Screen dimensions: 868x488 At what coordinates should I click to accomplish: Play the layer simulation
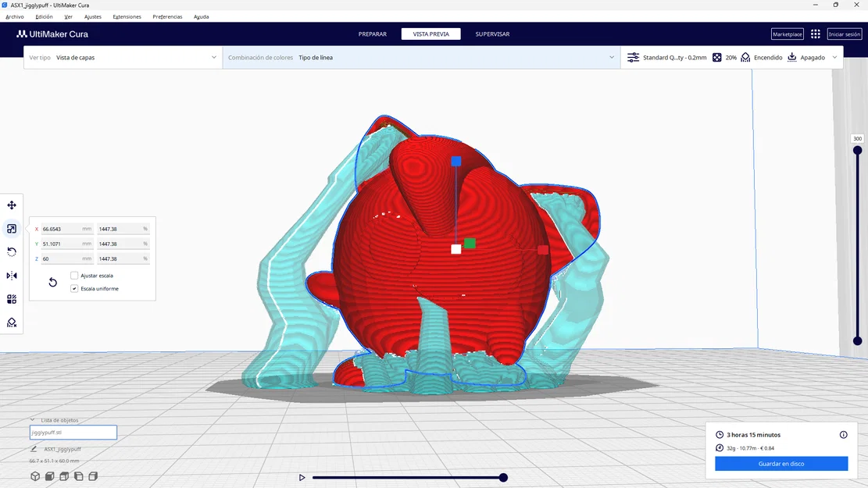(x=302, y=478)
